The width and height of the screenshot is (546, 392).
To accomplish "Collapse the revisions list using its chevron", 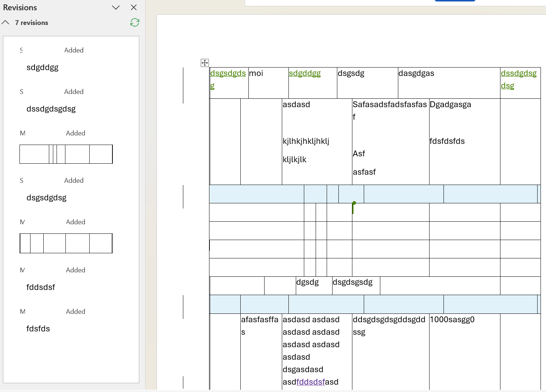I will 6,22.
